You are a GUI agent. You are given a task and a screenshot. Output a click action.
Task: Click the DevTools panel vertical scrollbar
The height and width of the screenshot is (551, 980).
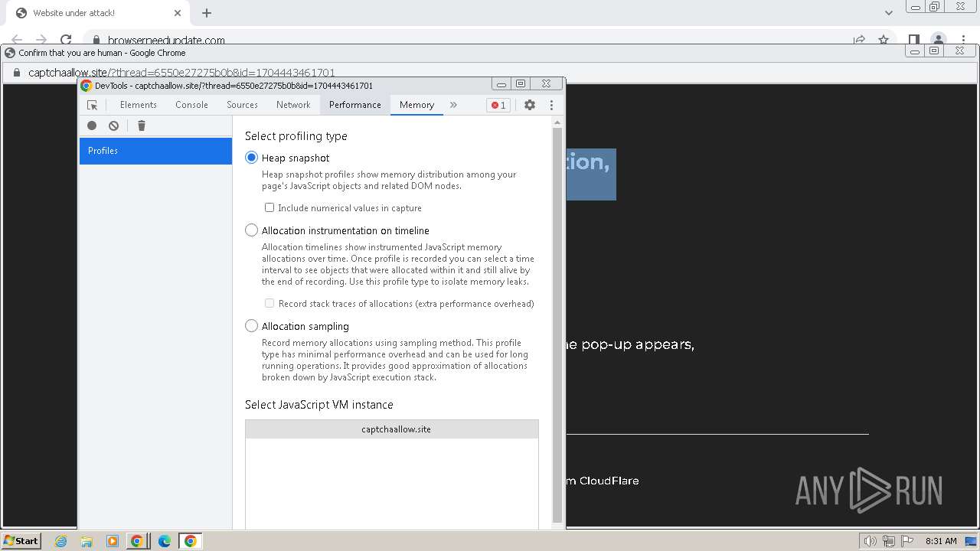point(557,325)
